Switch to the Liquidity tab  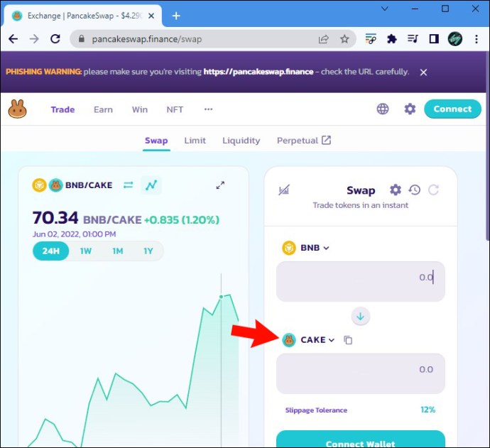241,141
